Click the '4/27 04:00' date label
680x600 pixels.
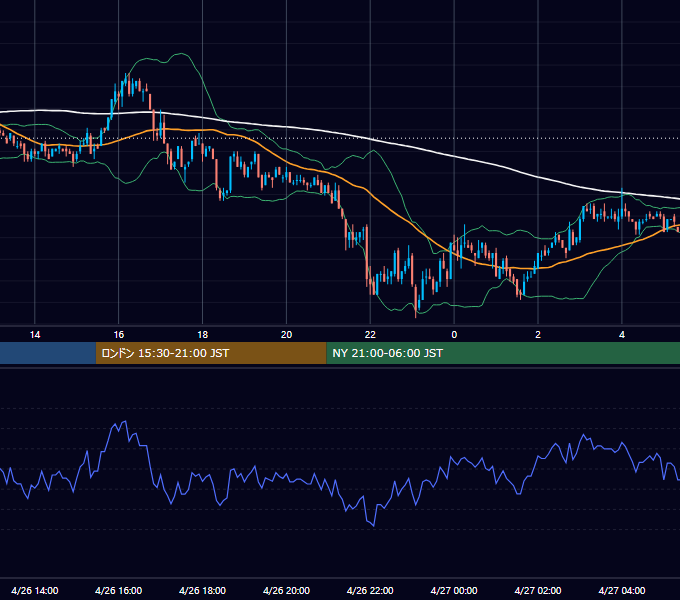(622, 590)
